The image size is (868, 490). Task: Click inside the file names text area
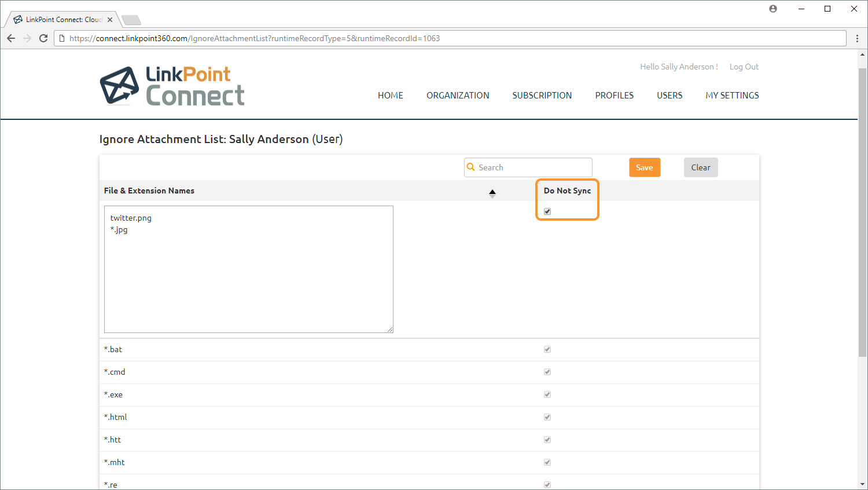[249, 269]
